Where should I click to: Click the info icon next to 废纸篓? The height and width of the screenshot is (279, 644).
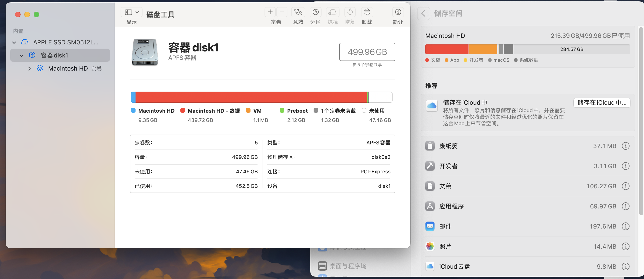(x=625, y=146)
